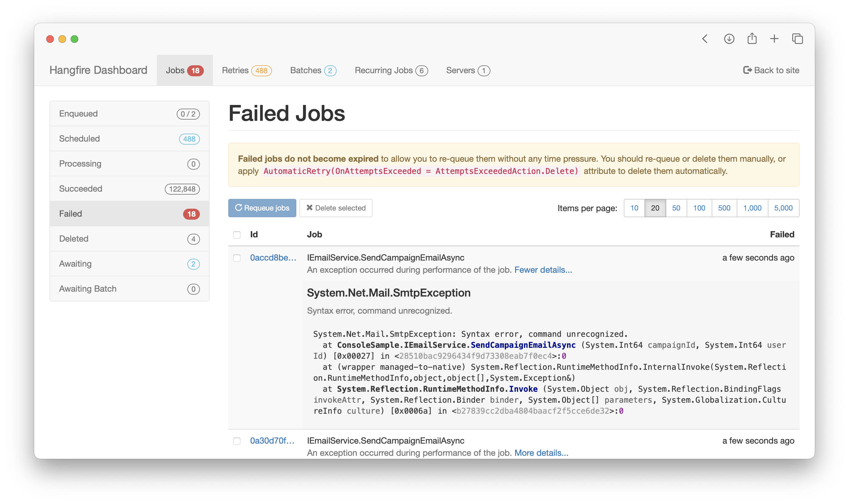Click the Delete selected button

[336, 208]
